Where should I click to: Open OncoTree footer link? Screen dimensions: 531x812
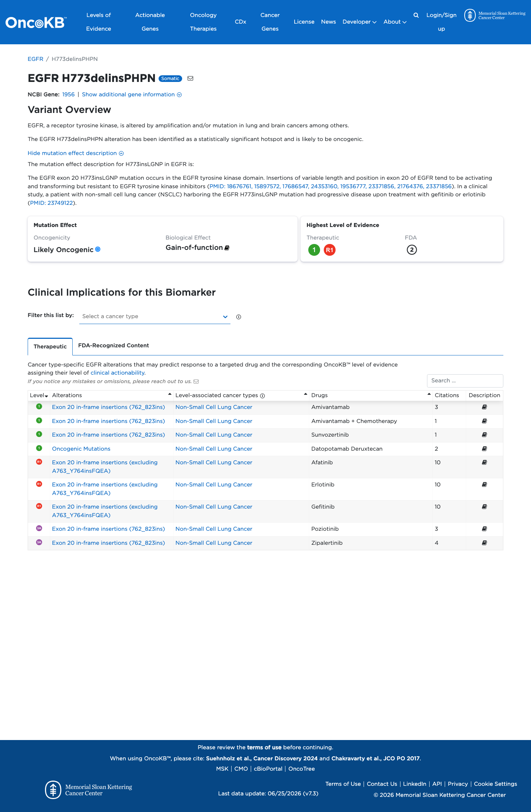tap(302, 769)
